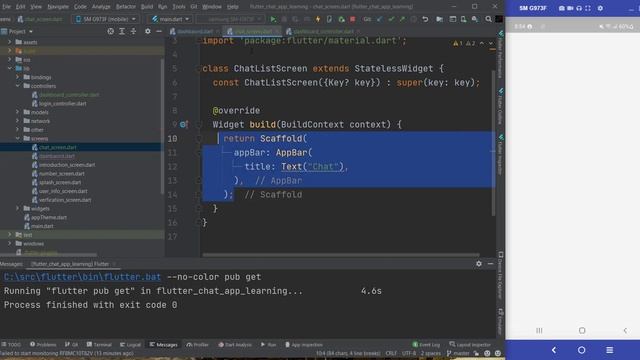Click the Git update project arrow icon
The image size is (640, 360).
380,19
